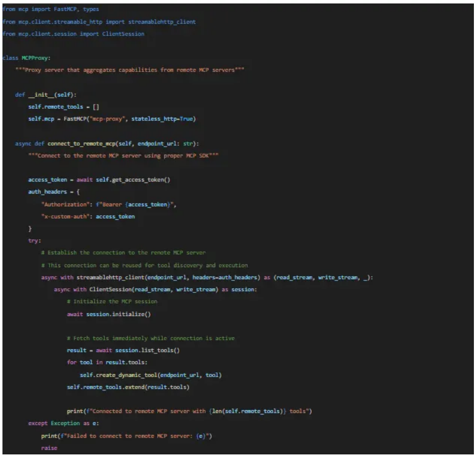Click the FastMCP("mcp-proxy") assignment line
The image size is (476, 456).
112,118
